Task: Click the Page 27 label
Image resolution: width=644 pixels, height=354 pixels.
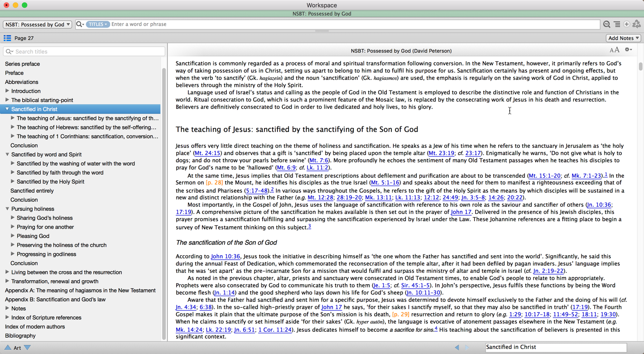Action: pos(24,39)
